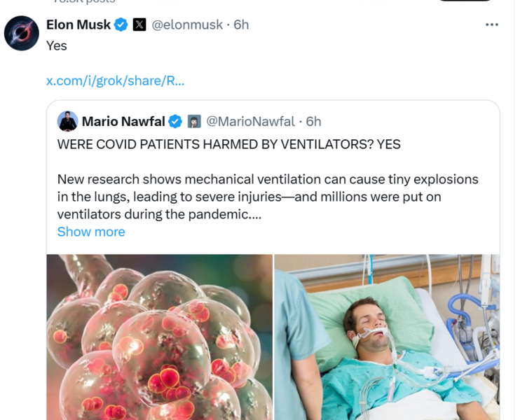This screenshot has height=420, width=520.
Task: Click the blue verified badge beside Elon Musk
Action: [121, 24]
